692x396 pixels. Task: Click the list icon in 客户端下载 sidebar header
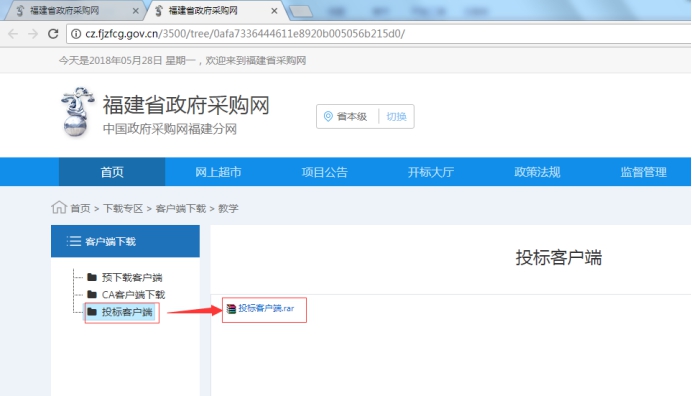(74, 241)
